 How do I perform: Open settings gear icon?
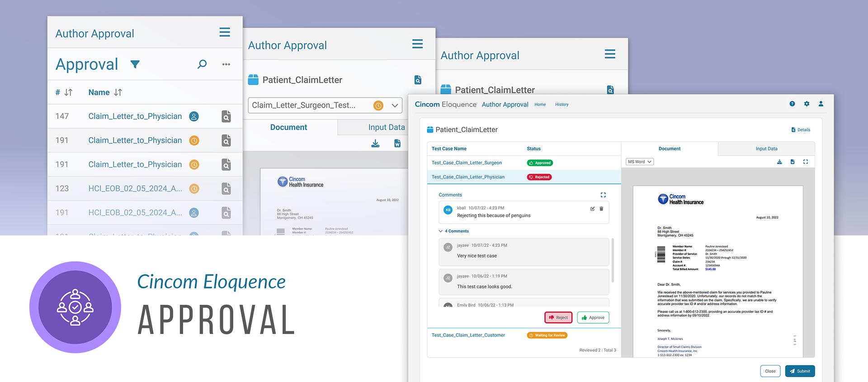pos(807,104)
